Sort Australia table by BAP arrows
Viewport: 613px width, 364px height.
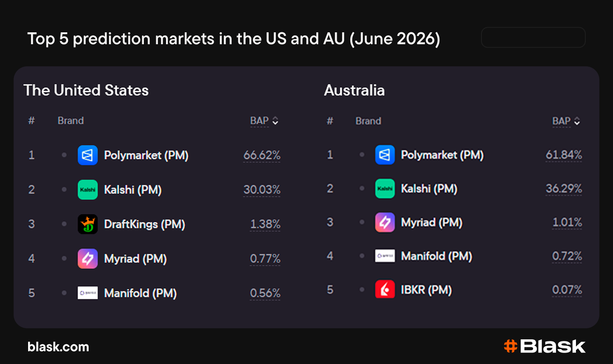click(577, 121)
